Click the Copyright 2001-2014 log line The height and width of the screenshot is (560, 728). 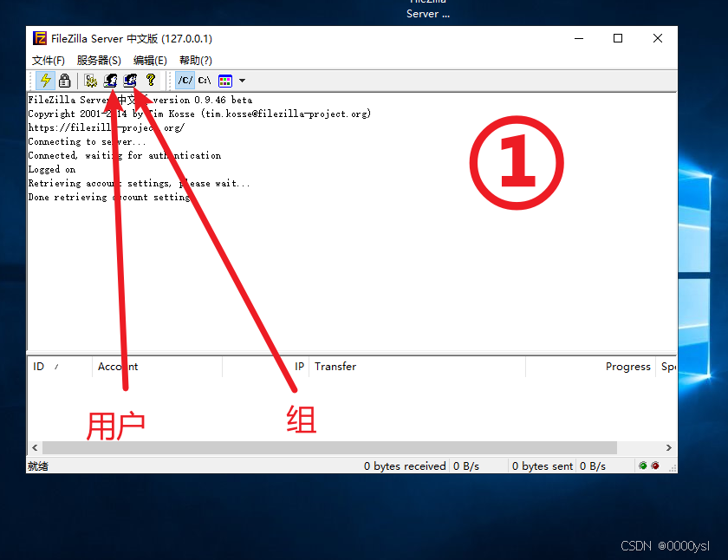(199, 114)
